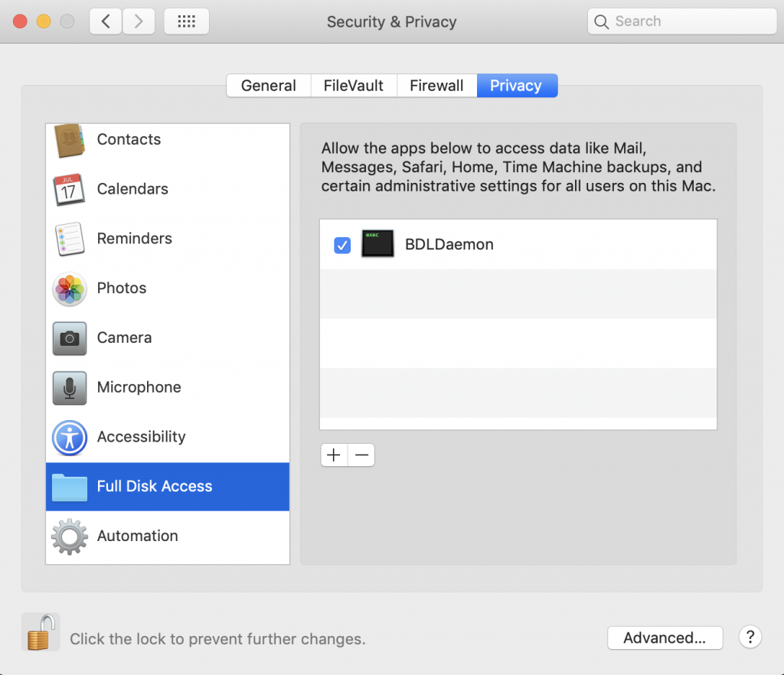This screenshot has width=784, height=675.
Task: Click the padlock to prevent changes
Action: [41, 632]
